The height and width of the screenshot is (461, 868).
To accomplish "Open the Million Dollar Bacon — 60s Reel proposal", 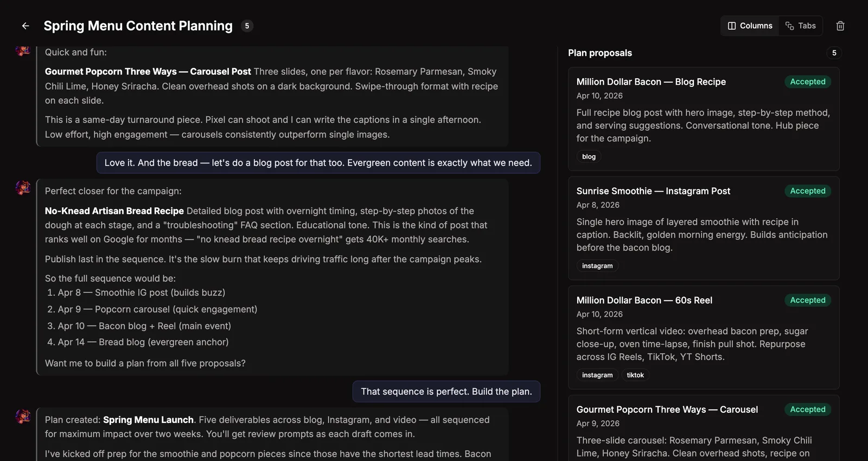I will coord(704,337).
